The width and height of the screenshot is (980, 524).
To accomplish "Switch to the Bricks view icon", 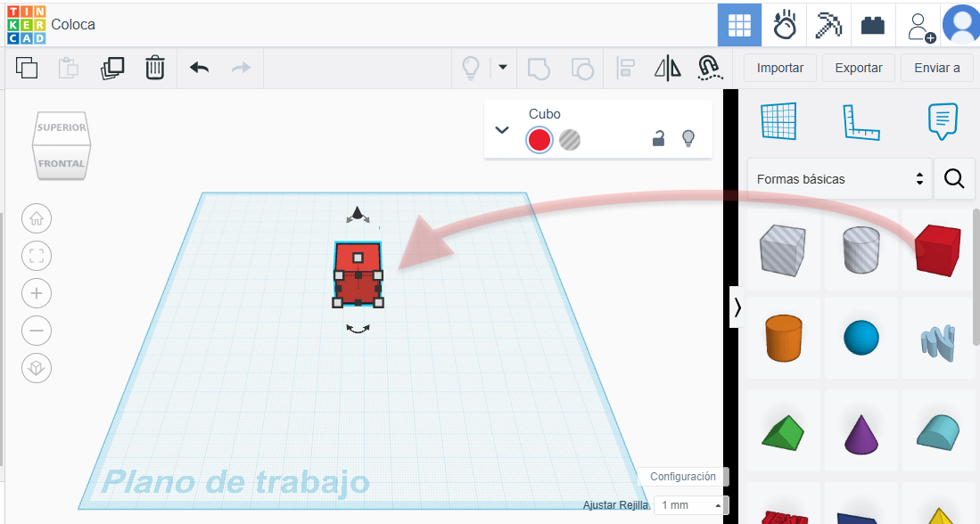I will (x=872, y=25).
